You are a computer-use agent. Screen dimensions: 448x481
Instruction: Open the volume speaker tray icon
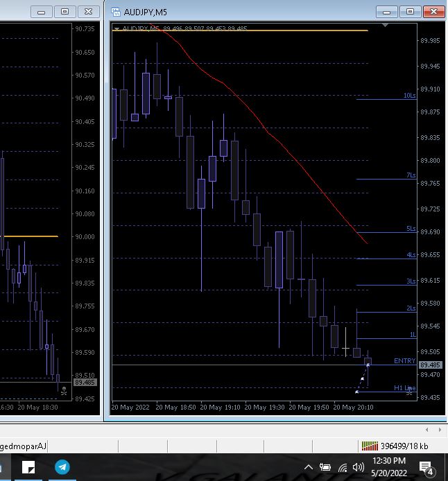[358, 467]
